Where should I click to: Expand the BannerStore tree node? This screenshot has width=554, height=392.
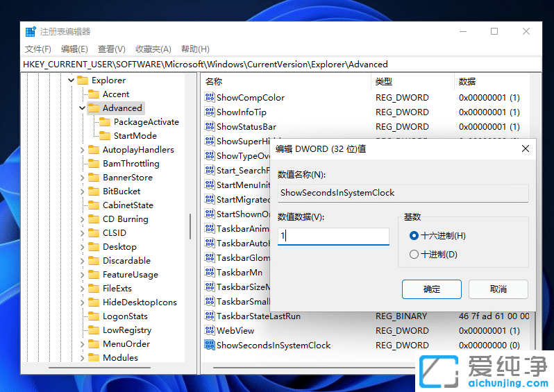click(x=82, y=178)
